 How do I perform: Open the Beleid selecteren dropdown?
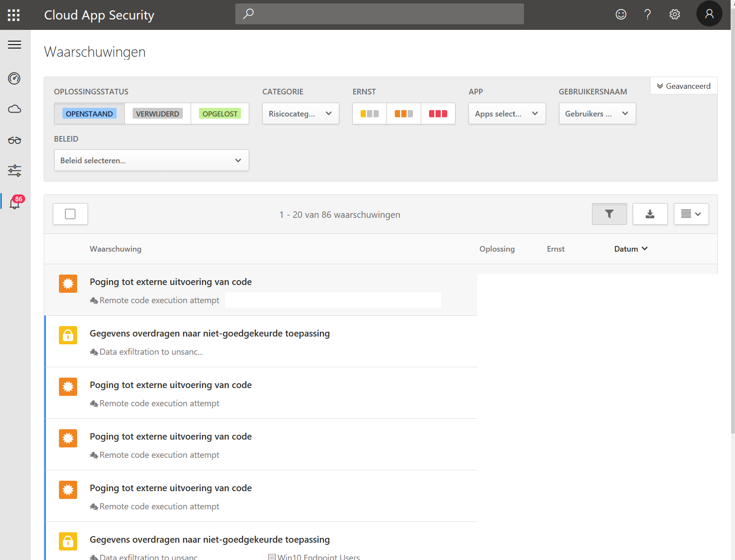[151, 160]
